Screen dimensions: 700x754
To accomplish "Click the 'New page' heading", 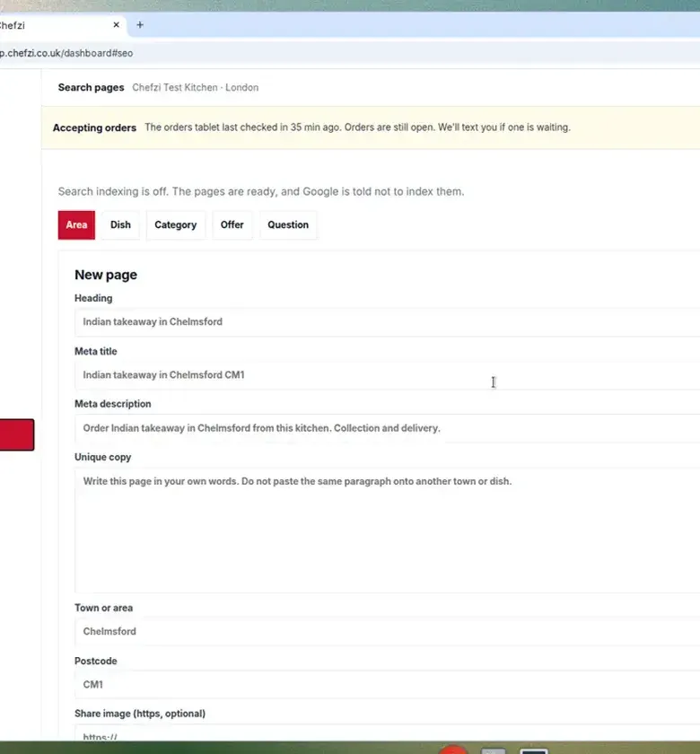I will (x=106, y=275).
